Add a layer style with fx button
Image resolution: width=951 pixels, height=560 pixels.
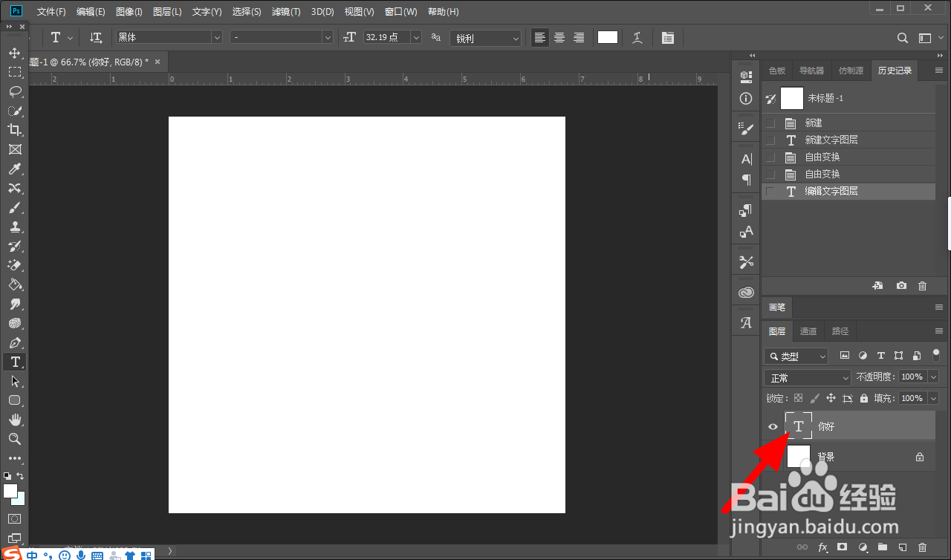[823, 547]
